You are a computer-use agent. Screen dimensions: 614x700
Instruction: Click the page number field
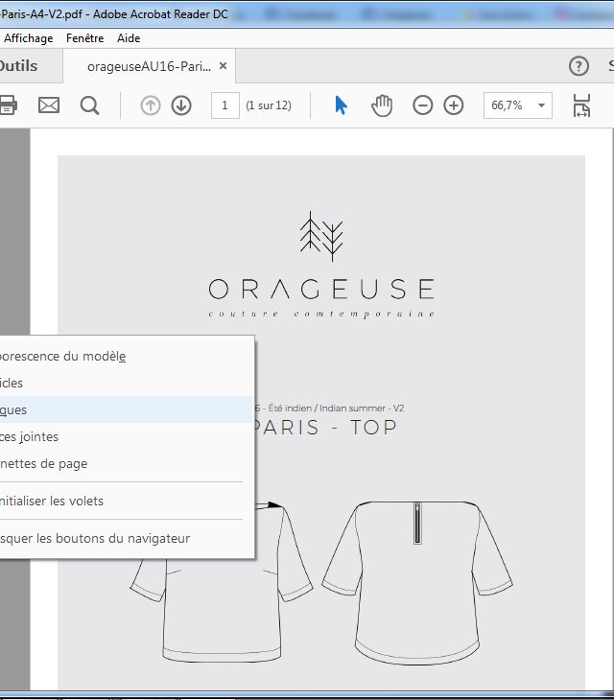[225, 105]
